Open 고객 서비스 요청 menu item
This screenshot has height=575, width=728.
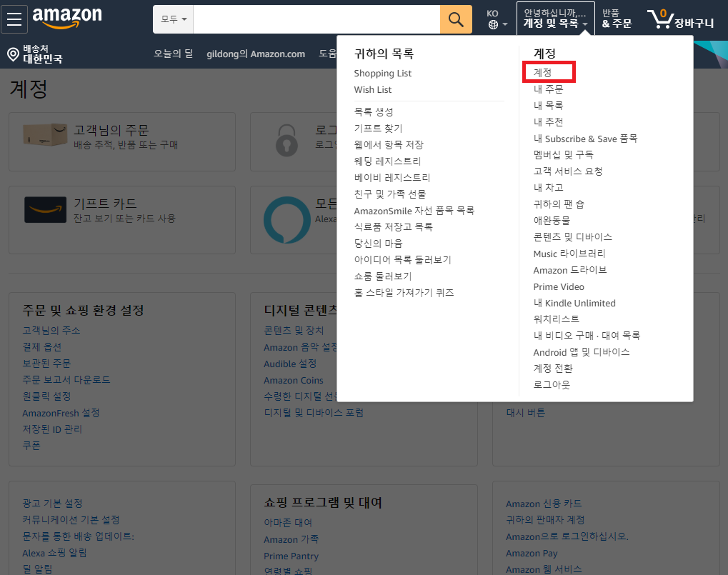(x=568, y=171)
